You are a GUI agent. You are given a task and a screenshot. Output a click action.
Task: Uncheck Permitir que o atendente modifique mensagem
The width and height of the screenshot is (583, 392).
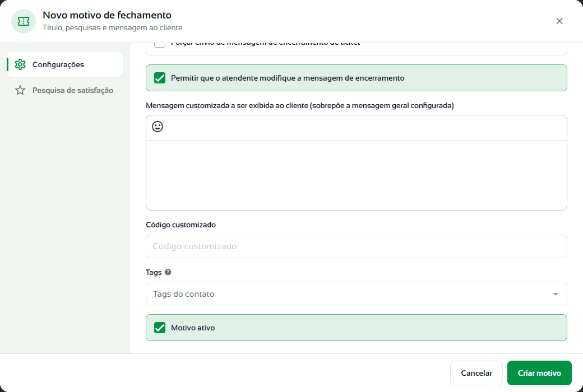[160, 78]
